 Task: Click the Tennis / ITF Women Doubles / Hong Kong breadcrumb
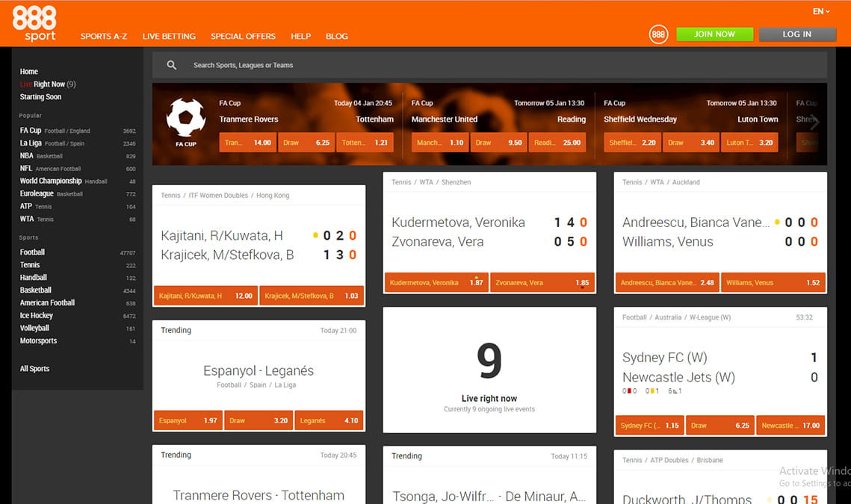pos(225,196)
